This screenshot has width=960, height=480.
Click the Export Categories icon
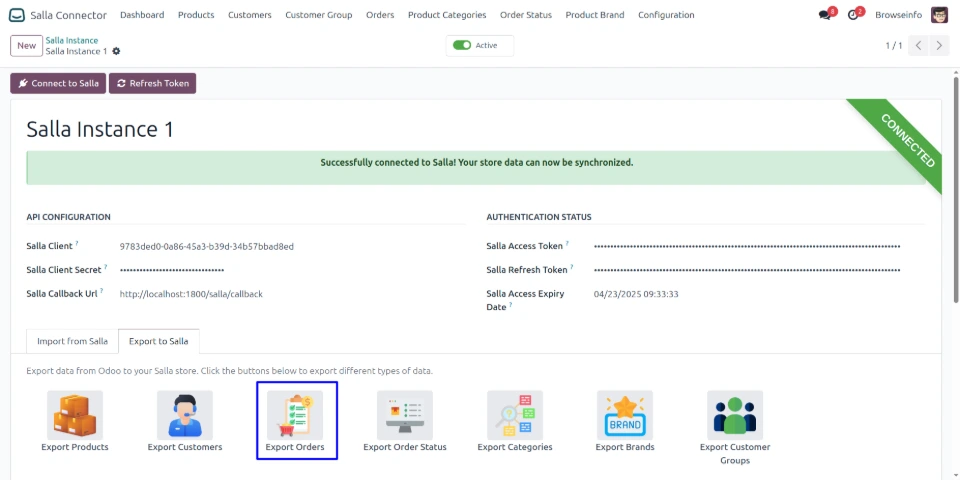click(515, 414)
